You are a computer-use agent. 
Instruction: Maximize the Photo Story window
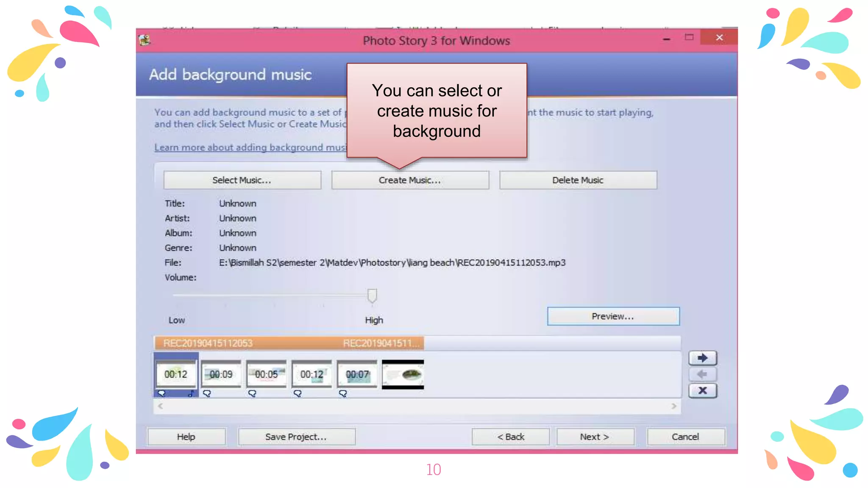point(689,37)
